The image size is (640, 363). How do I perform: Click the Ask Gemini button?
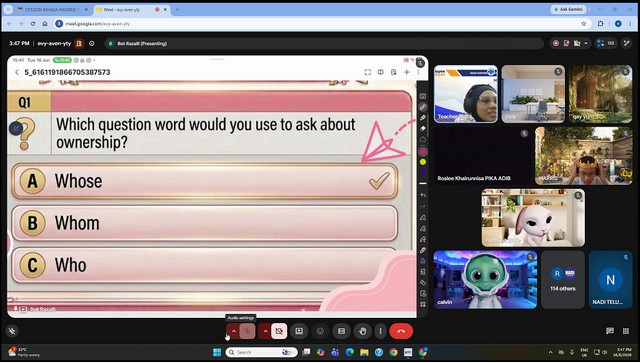point(569,9)
